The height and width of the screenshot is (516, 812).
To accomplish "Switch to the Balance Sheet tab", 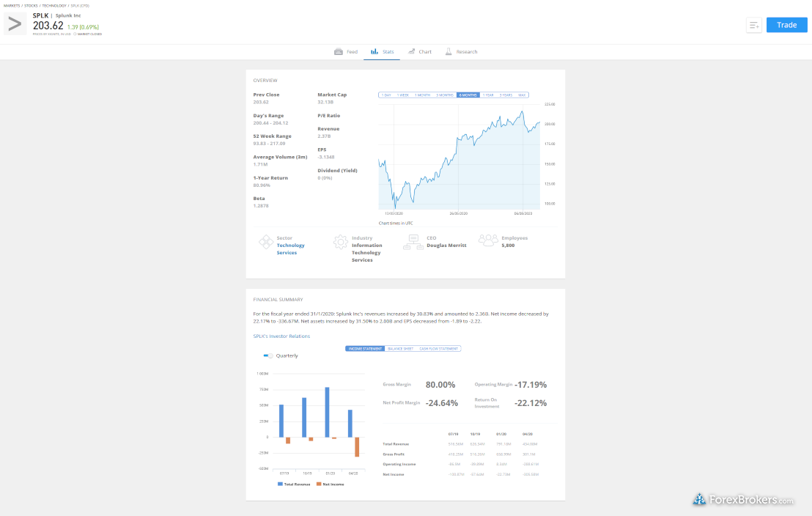I will point(401,349).
